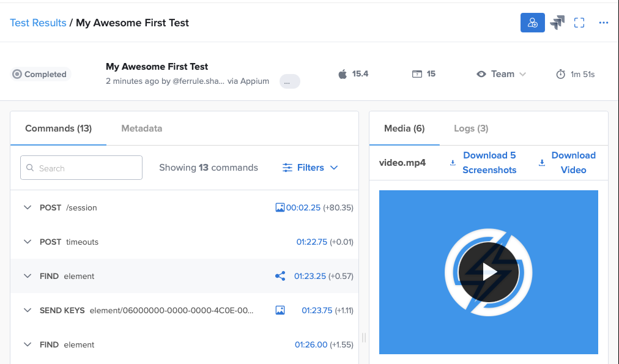
Task: Click the Download Video link
Action: (x=573, y=163)
